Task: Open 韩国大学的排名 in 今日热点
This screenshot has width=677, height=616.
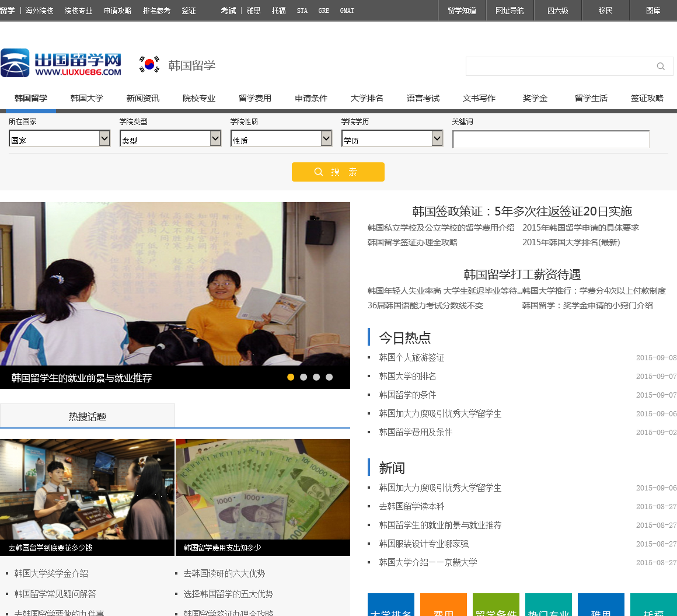Action: (x=407, y=376)
